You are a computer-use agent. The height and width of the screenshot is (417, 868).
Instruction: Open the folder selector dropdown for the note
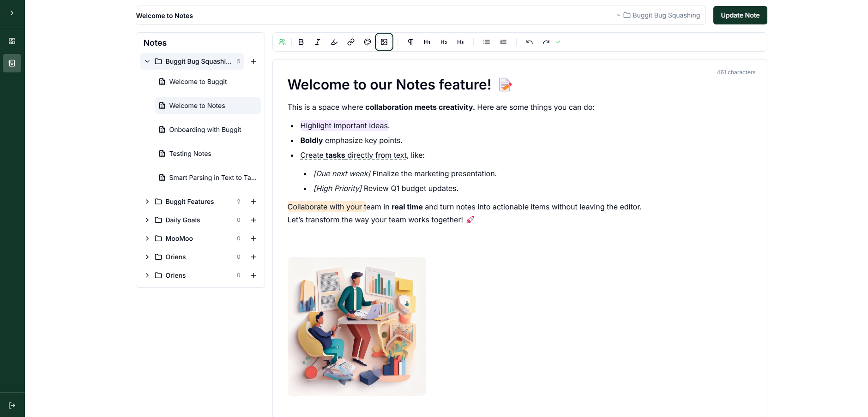pos(659,15)
